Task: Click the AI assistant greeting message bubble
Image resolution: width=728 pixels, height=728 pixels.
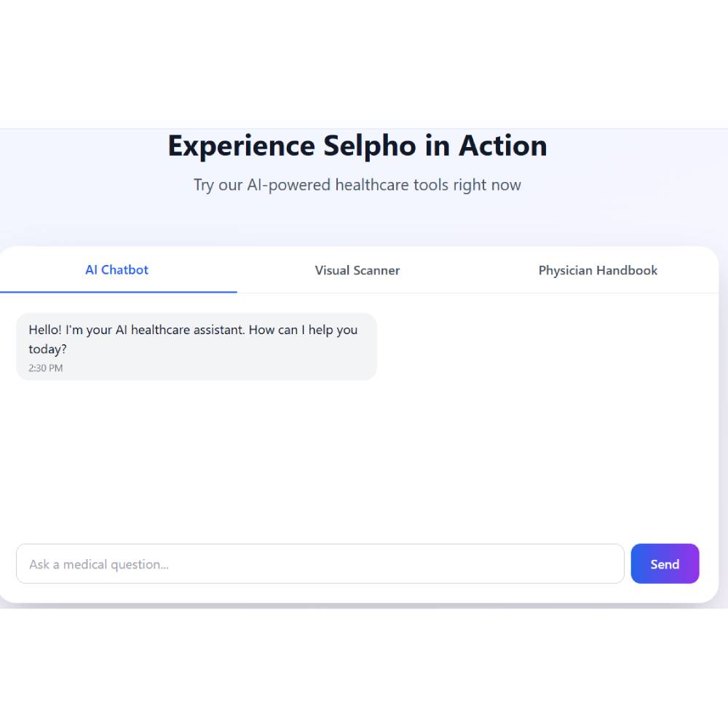Action: (197, 347)
